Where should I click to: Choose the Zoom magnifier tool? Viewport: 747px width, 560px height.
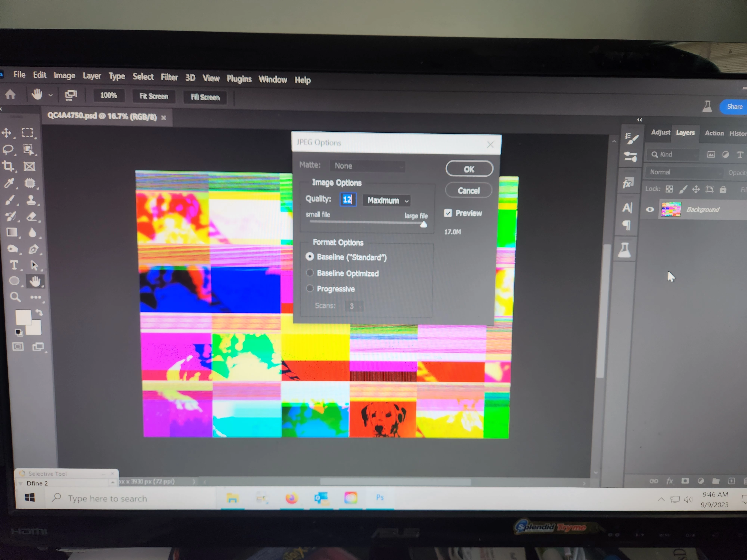pos(15,297)
